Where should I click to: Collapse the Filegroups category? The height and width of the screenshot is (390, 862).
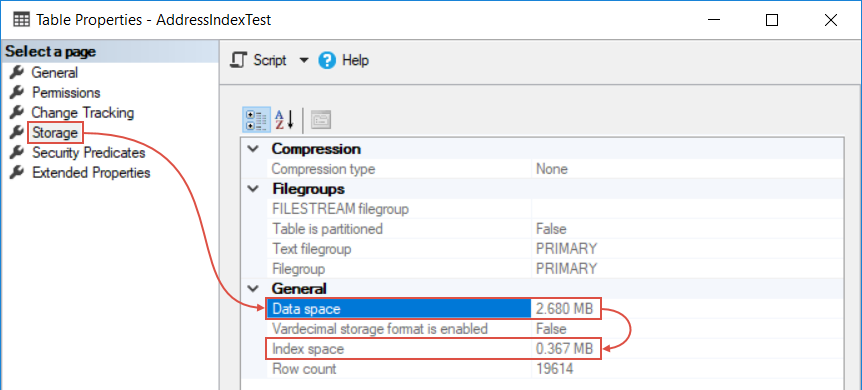coord(253,189)
